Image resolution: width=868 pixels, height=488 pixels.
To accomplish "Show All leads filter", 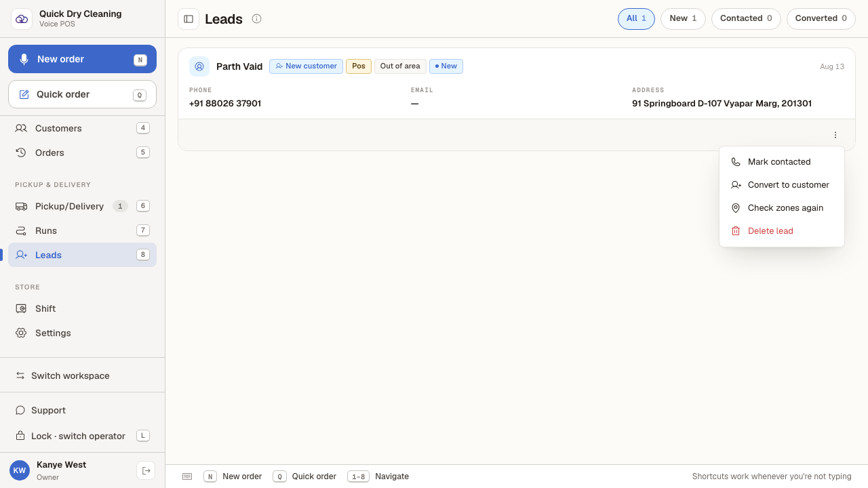I will click(x=636, y=19).
